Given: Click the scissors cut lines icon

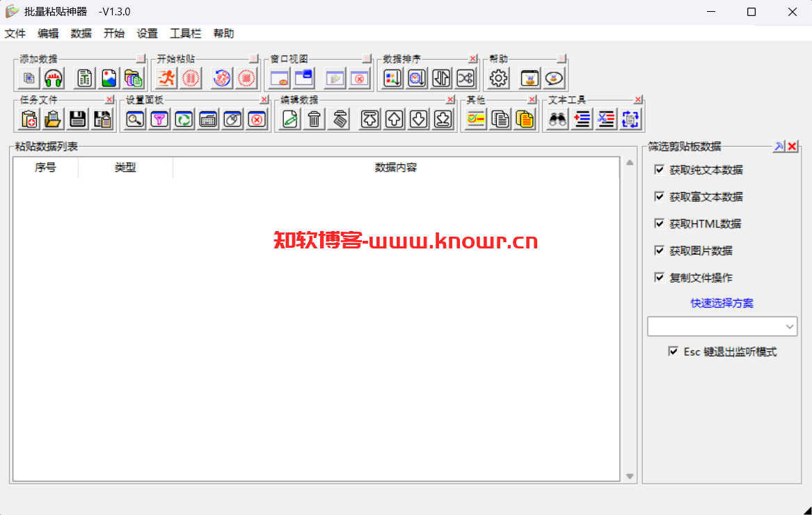Looking at the screenshot, I should coord(606,119).
